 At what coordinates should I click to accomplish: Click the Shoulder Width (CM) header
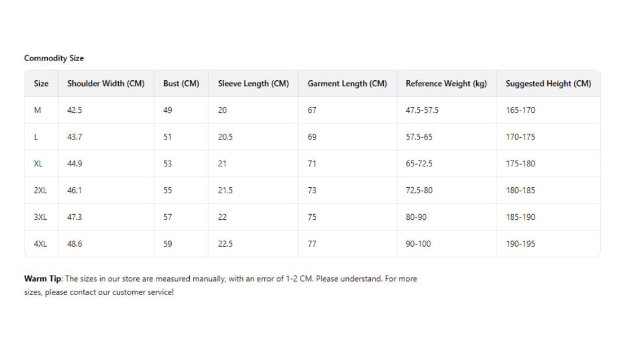(105, 84)
